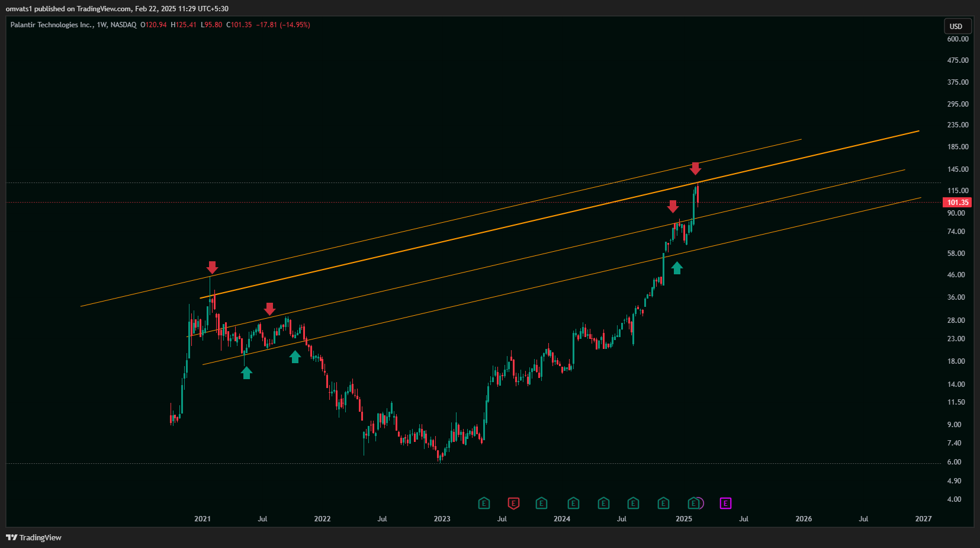Select the thick orange trend line
The width and height of the screenshot is (980, 548).
pyautogui.click(x=559, y=214)
